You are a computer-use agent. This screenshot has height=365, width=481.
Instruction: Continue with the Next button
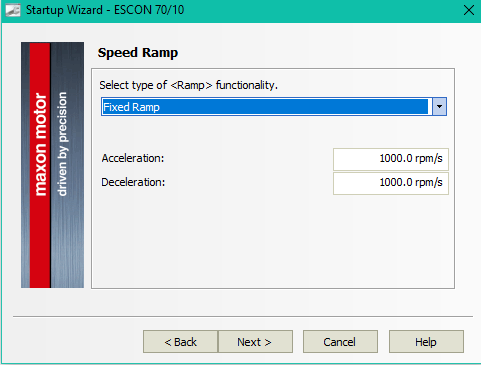click(255, 342)
